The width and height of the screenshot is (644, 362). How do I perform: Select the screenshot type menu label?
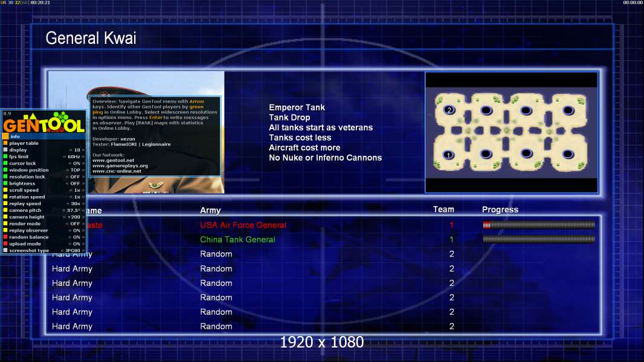pos(29,250)
